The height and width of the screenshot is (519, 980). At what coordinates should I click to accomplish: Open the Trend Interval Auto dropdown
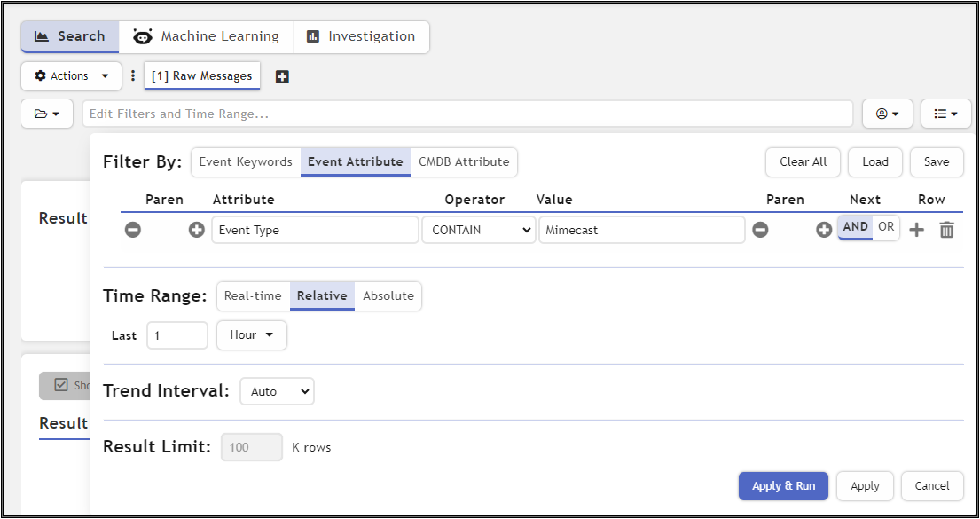pos(277,391)
